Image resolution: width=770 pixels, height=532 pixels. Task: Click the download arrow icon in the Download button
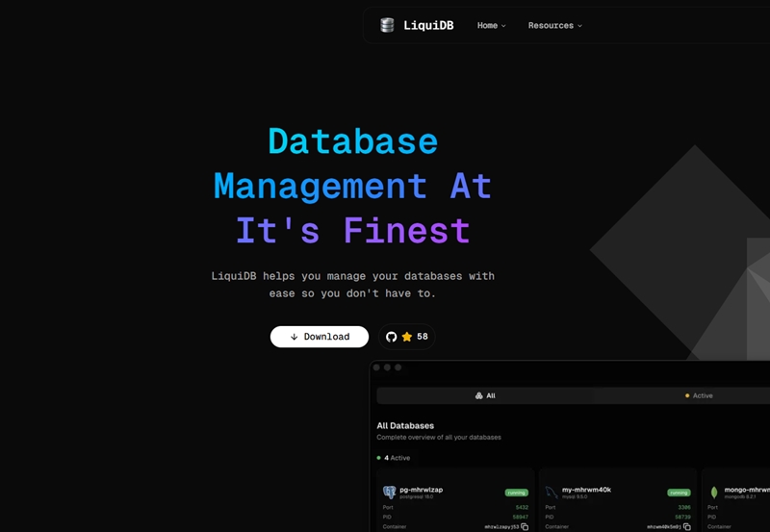click(x=294, y=337)
